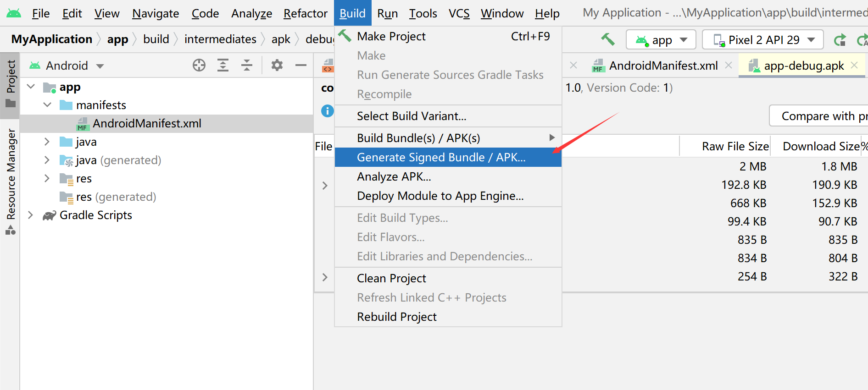
Task: Click the 192.8 KB raw size cell
Action: coord(744,185)
